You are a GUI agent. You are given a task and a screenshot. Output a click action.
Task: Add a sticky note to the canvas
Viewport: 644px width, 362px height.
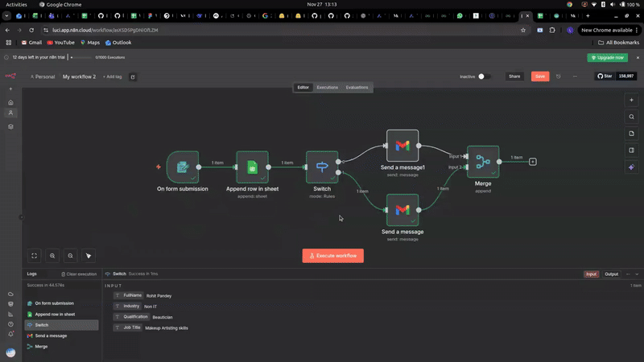[631, 134]
